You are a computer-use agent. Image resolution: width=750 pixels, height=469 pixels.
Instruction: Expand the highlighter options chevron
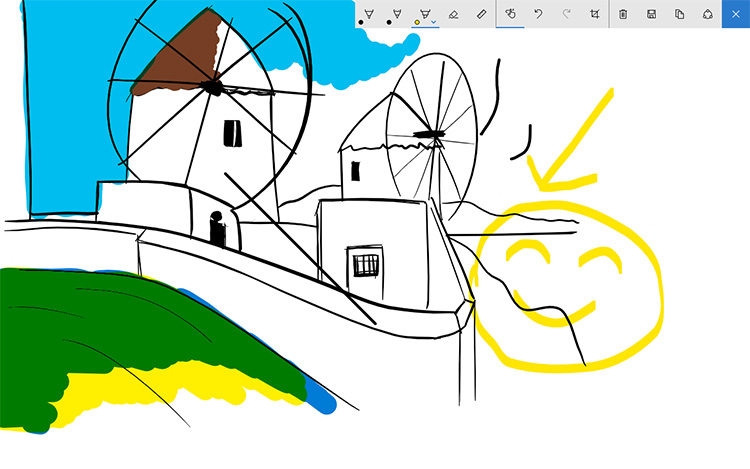tap(434, 21)
